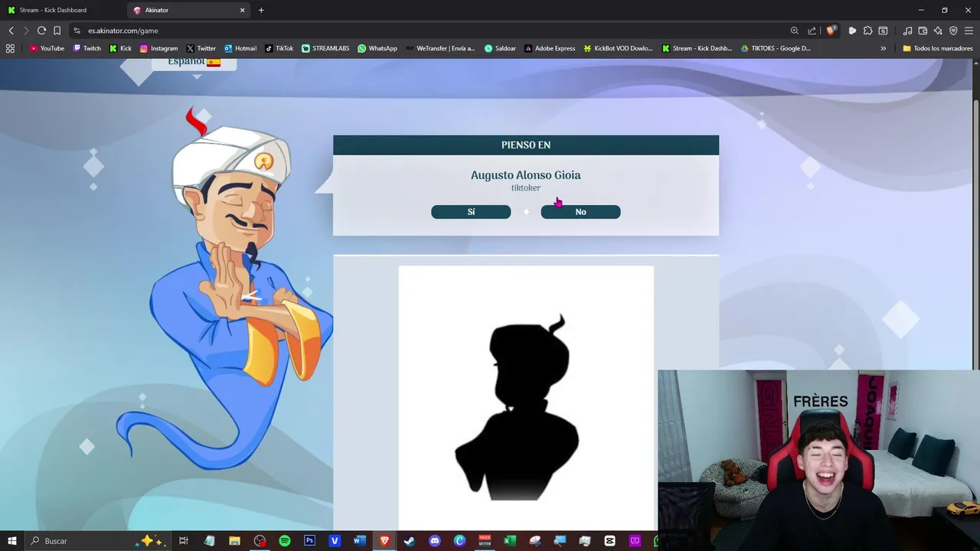Open the Brave wallet icon
Screen dimensions: 980x551
tap(923, 31)
